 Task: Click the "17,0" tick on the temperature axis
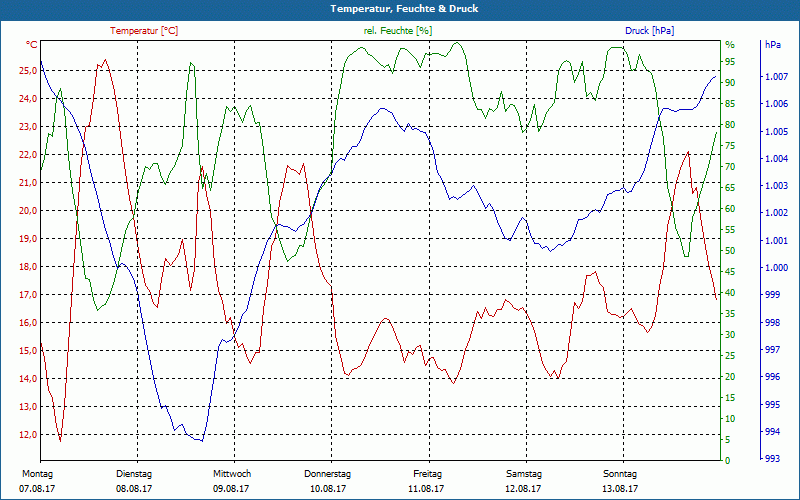tap(28, 295)
